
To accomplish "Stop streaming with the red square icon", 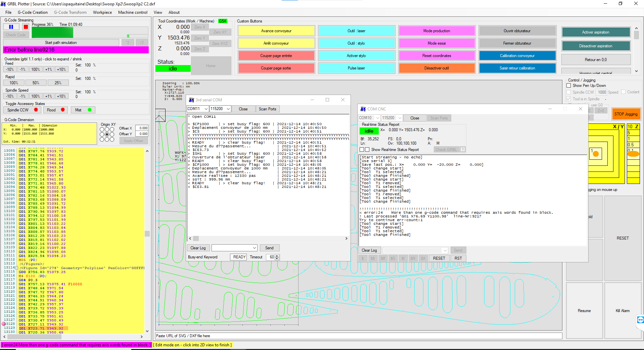I will (x=26, y=27).
